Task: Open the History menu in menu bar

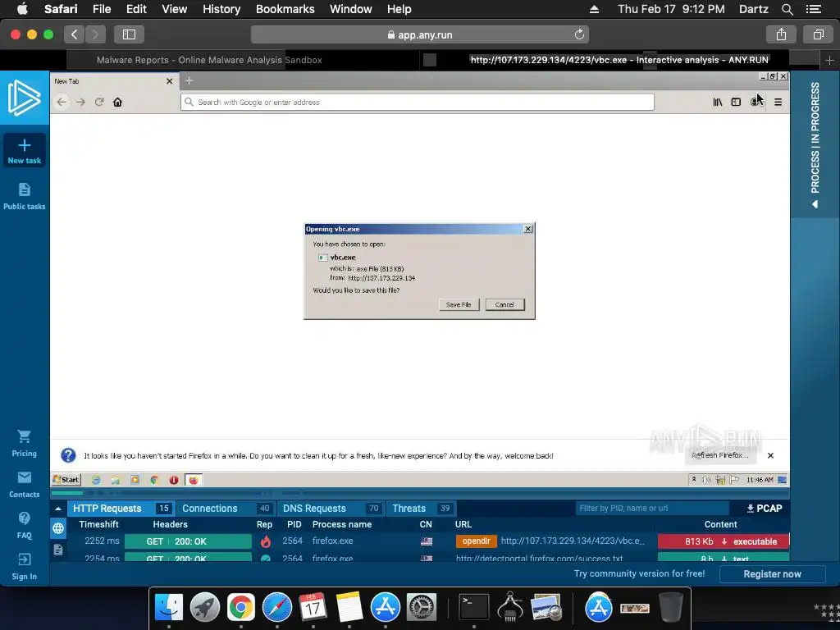Action: tap(221, 9)
